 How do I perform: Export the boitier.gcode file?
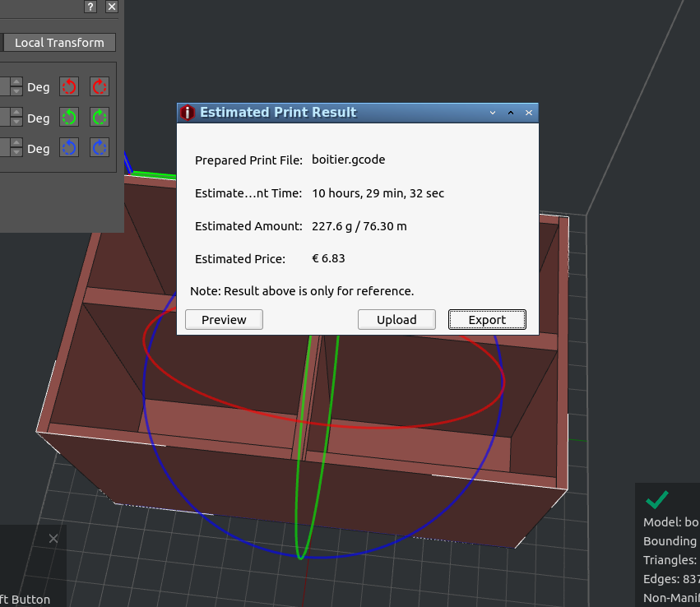pyautogui.click(x=487, y=320)
